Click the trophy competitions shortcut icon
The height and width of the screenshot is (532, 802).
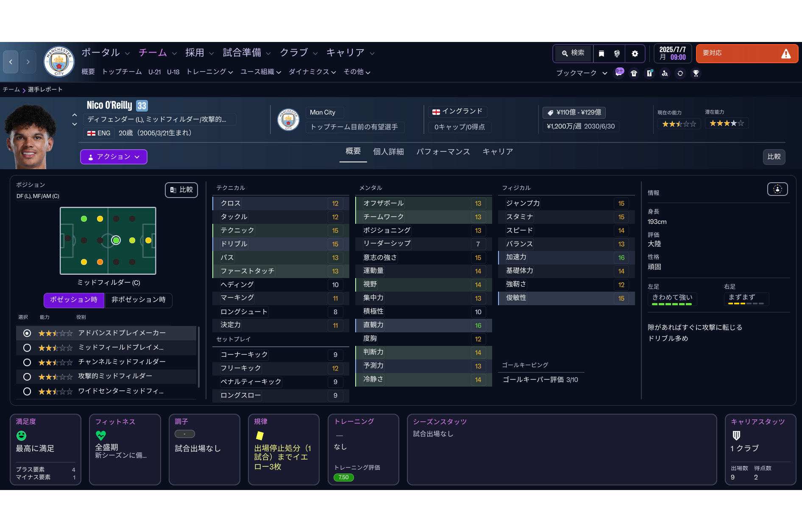point(696,73)
